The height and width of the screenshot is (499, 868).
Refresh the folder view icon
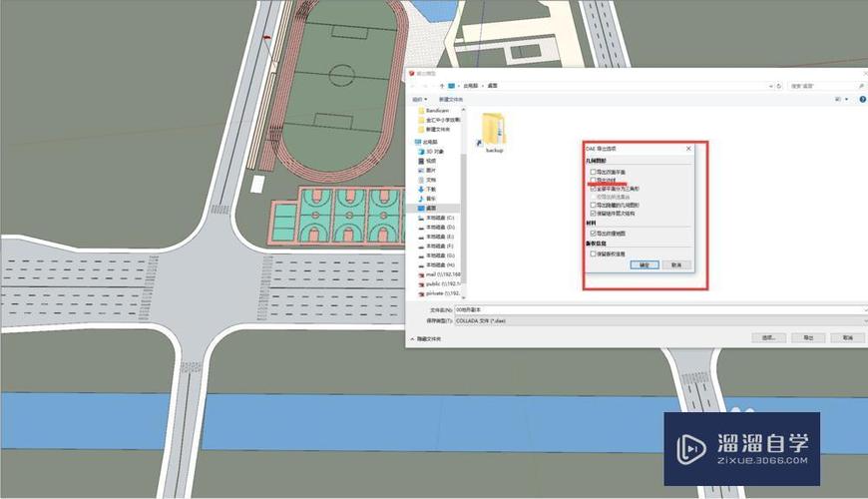(779, 86)
